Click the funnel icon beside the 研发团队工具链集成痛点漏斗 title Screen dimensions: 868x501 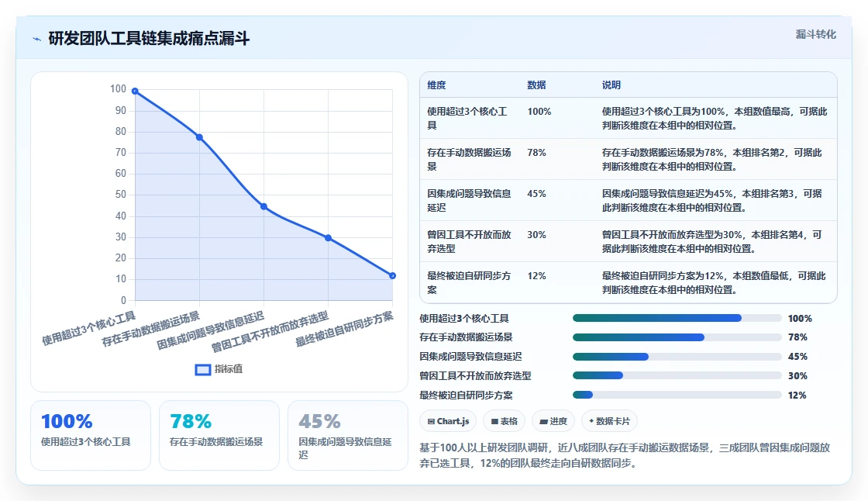point(37,39)
